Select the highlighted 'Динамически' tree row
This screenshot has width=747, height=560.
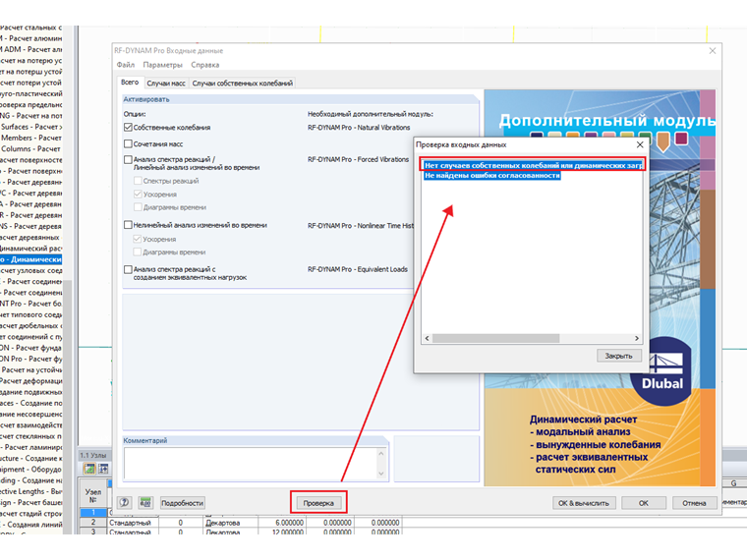(x=31, y=259)
